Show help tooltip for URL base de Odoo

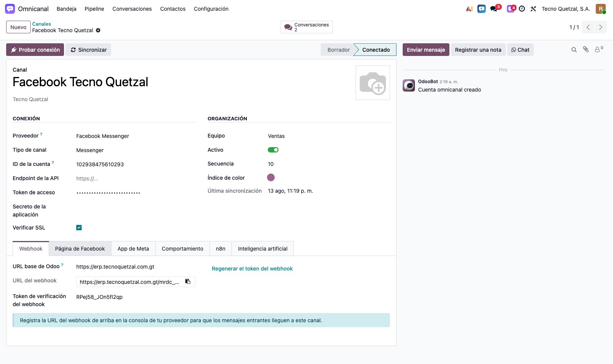coord(62,265)
